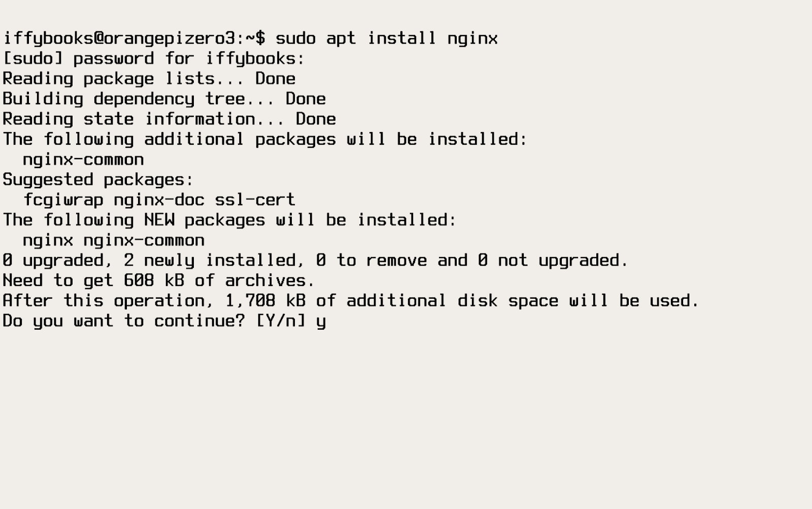
Task: Click the indented 'nginx-common' package under additional packages
Action: coord(83,160)
